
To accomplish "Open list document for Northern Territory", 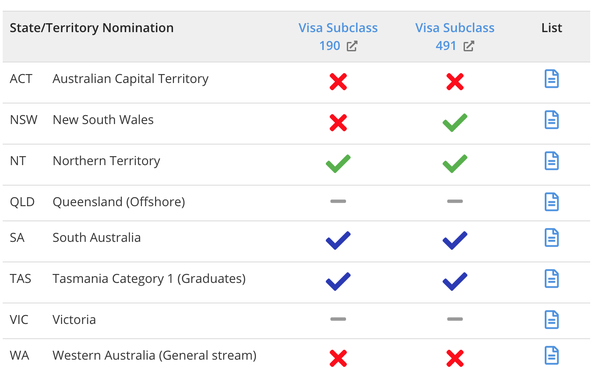I will click(551, 161).
